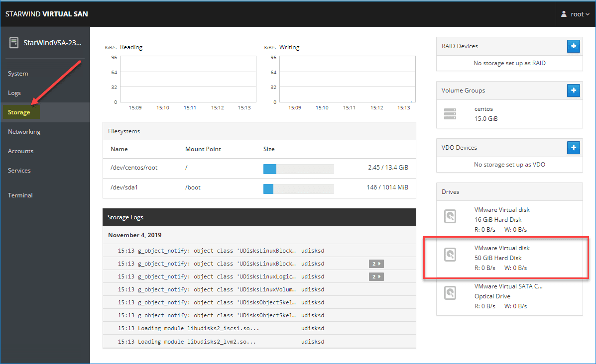Create a volume group with plus button

click(573, 91)
